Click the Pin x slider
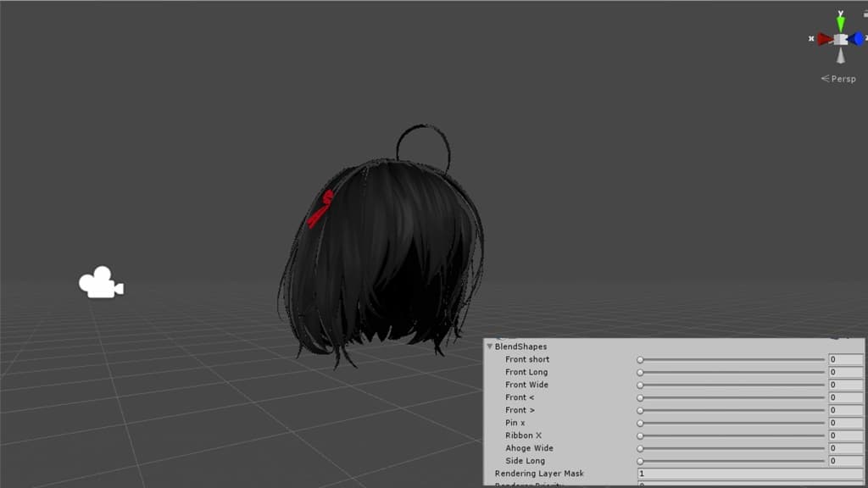This screenshot has width=868, height=488. [x=731, y=424]
